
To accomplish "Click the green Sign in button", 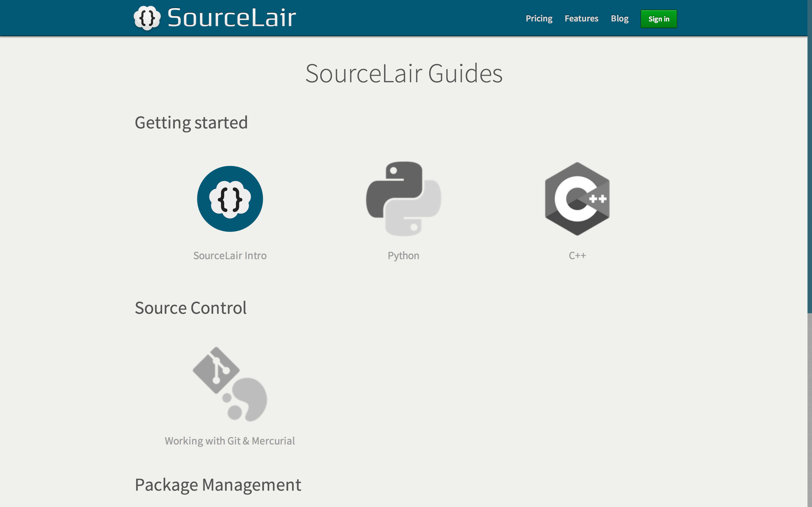I will click(x=658, y=19).
